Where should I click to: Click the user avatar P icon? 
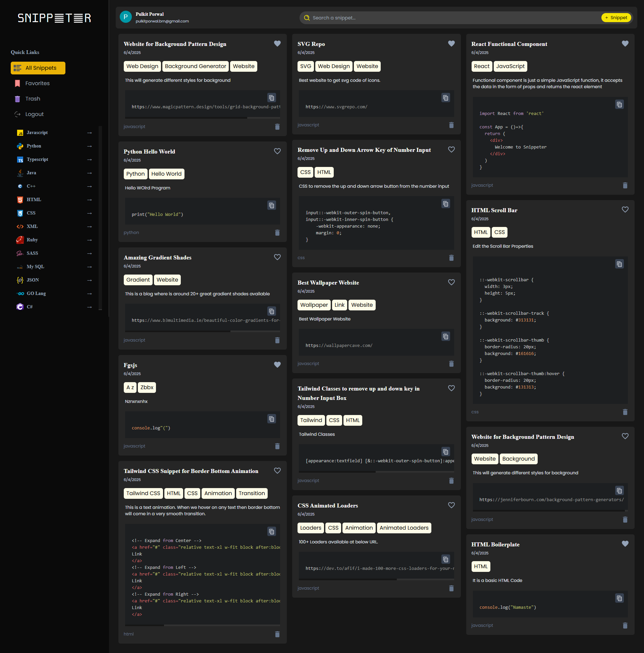pos(125,17)
